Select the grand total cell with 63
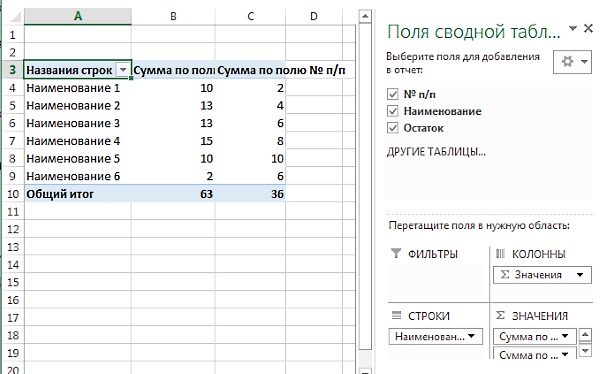The width and height of the screenshot is (600, 374). (x=173, y=194)
